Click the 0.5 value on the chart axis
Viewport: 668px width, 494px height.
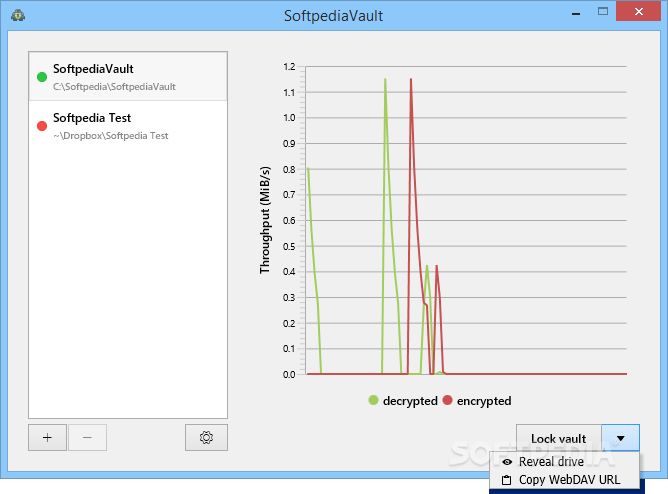[x=289, y=247]
